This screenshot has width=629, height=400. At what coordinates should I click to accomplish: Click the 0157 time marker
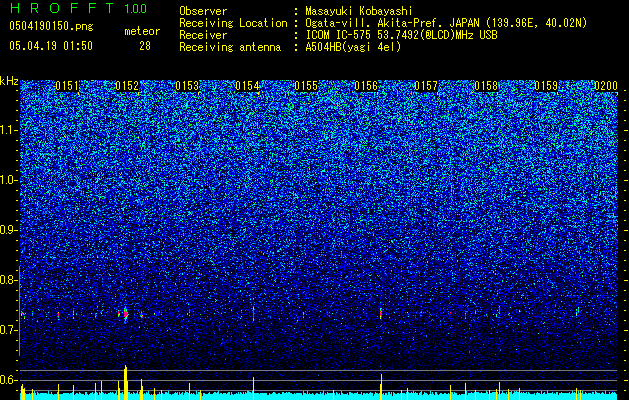pyautogui.click(x=426, y=86)
